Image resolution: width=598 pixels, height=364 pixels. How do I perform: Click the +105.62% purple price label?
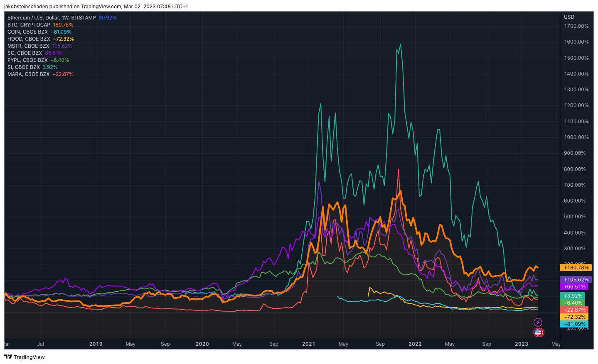point(576,280)
